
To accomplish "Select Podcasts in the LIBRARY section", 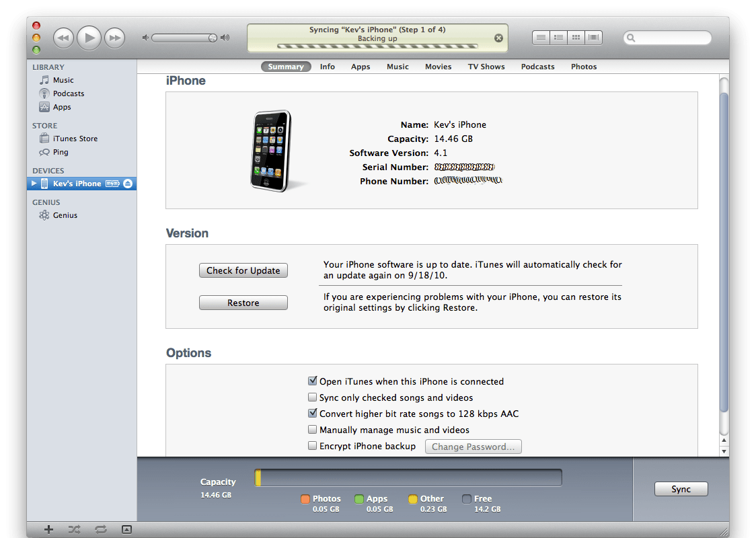I will pyautogui.click(x=69, y=93).
